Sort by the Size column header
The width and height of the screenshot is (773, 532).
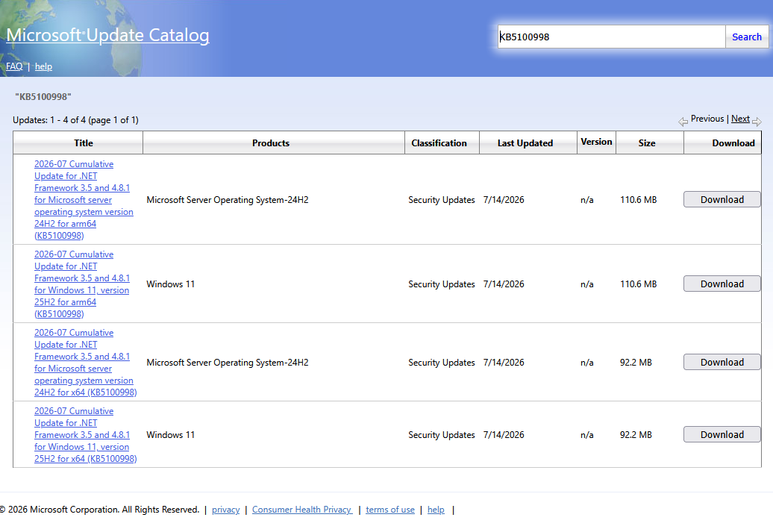pos(646,143)
